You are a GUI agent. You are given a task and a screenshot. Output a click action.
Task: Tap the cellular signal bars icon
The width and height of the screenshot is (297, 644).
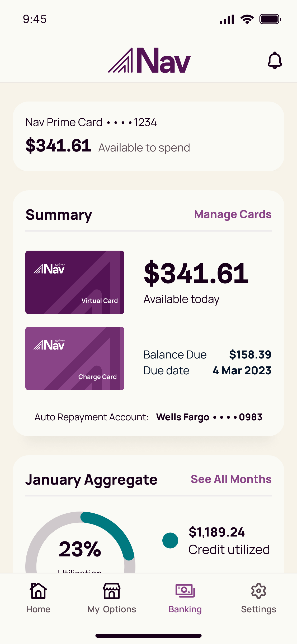coord(227,20)
